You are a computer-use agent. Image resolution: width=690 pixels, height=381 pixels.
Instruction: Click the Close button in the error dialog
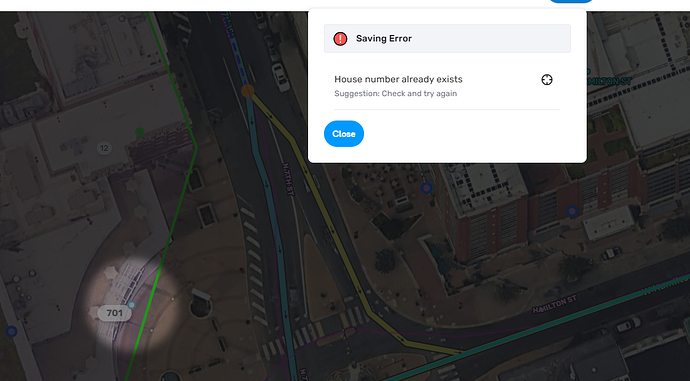coord(344,134)
